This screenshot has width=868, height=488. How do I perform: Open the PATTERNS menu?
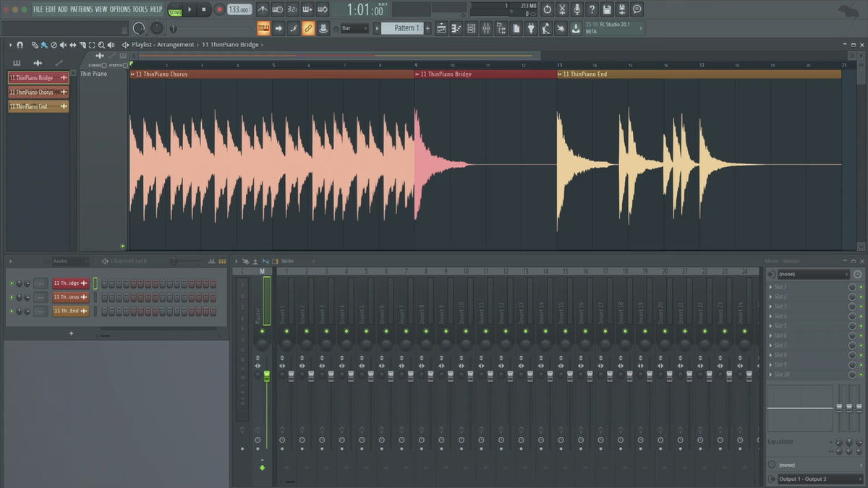pyautogui.click(x=81, y=9)
